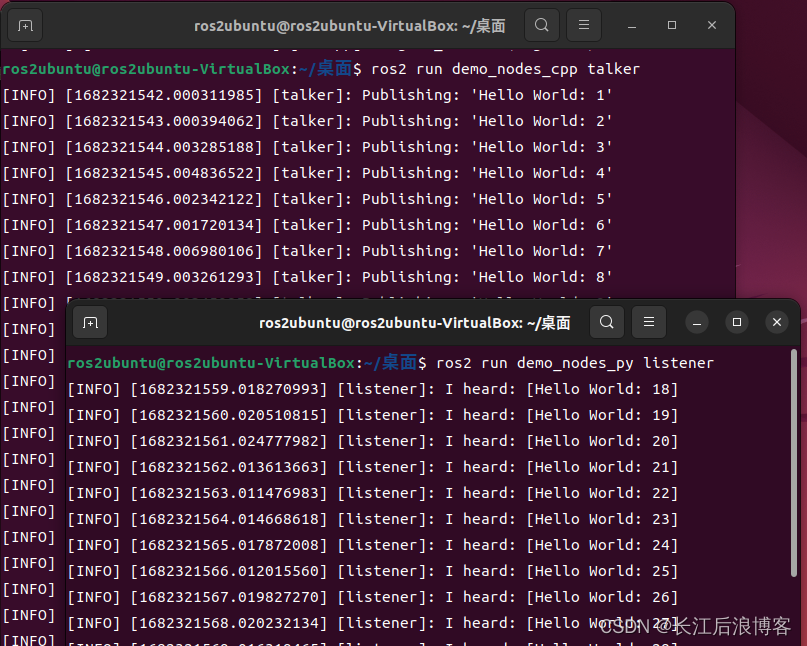Click the line 'Hello World: 6' in talker
Image resolution: width=807 pixels, height=646 pixels.
click(x=307, y=225)
